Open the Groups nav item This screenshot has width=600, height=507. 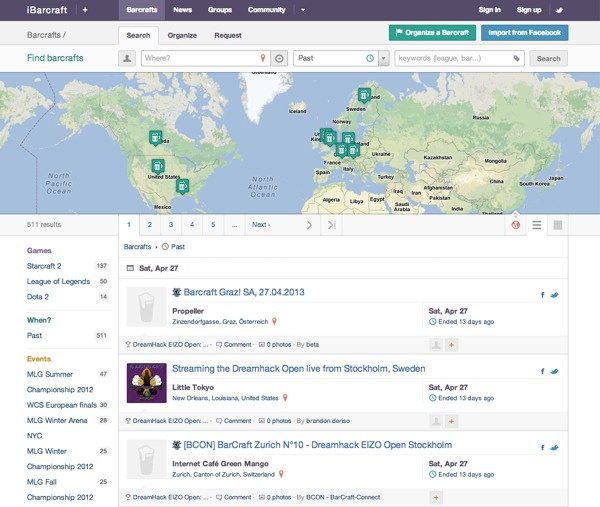(x=220, y=10)
